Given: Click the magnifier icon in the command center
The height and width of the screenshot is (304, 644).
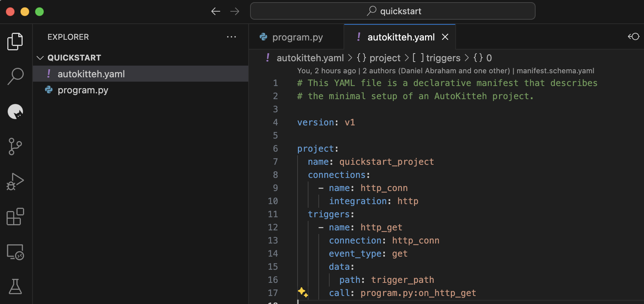Looking at the screenshot, I should 371,11.
